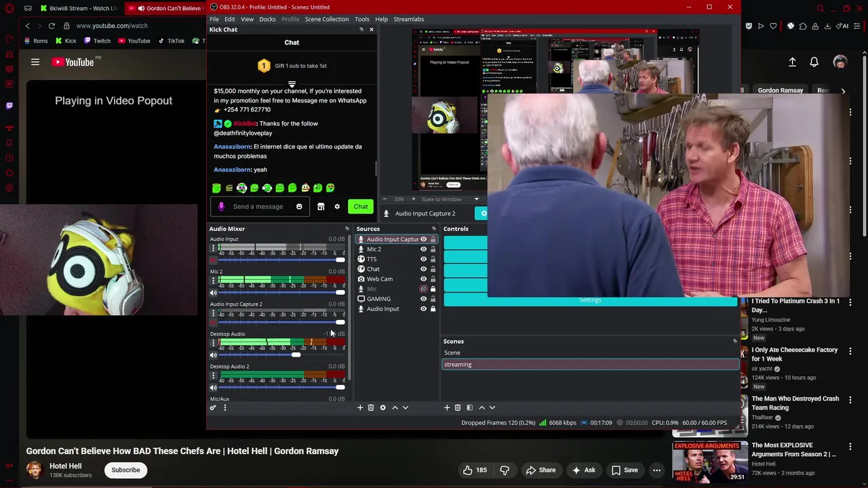
Task: Mute the Mic 2 speaker icon
Action: coord(214,293)
